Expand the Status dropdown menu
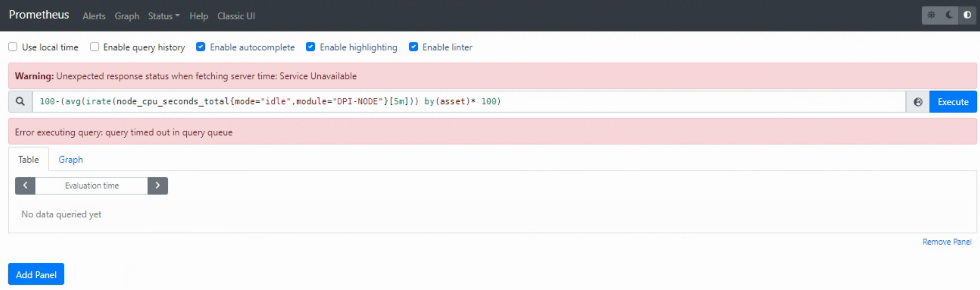980x290 pixels. pyautogui.click(x=163, y=16)
